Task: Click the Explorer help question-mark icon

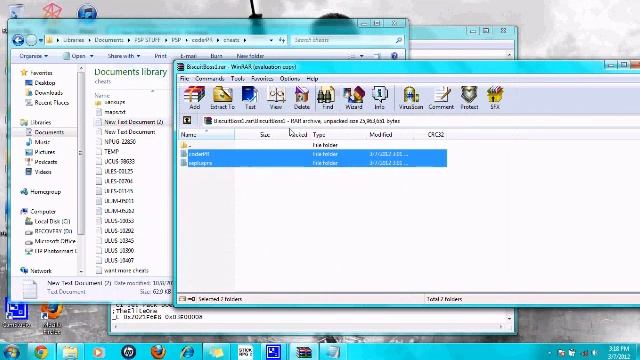Action: 394,56
